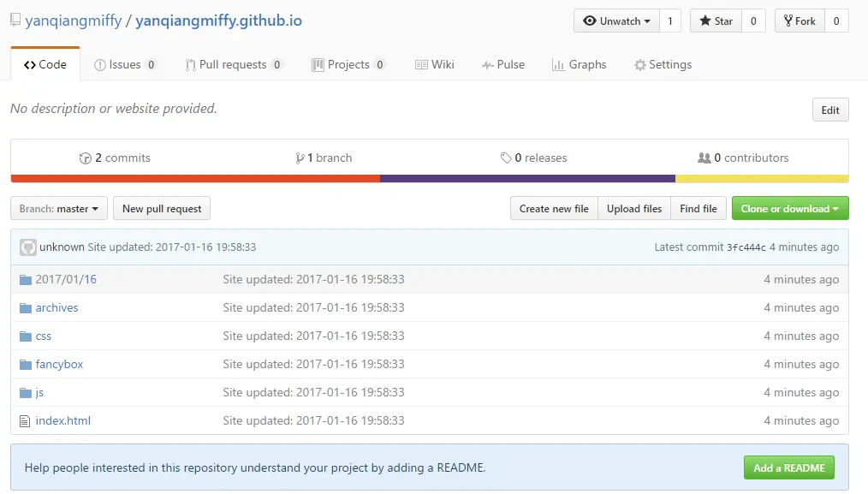Open the fancybox folder
Viewport: 868px width, 494px height.
pos(59,364)
